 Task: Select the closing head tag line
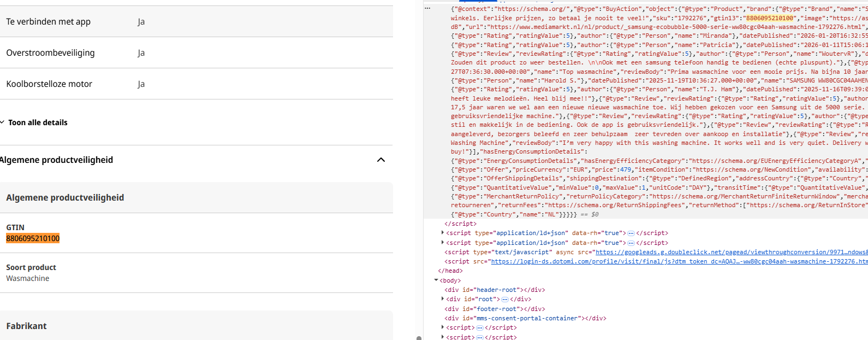click(x=450, y=271)
